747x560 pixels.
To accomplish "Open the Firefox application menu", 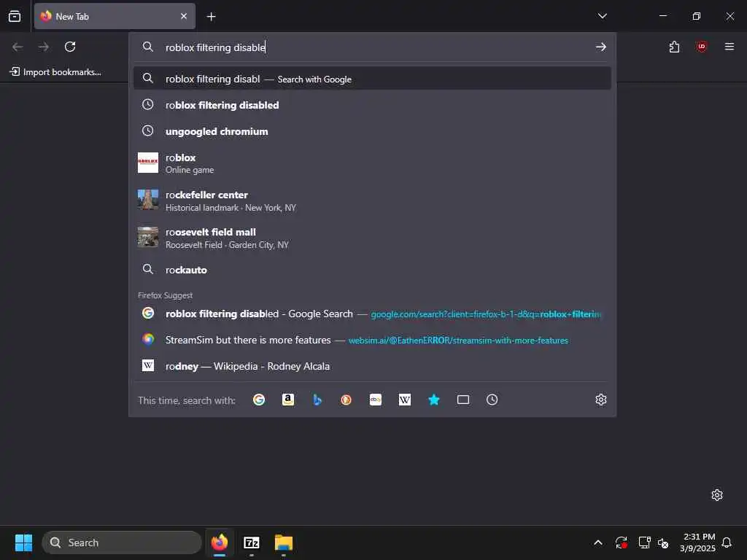I will (729, 47).
